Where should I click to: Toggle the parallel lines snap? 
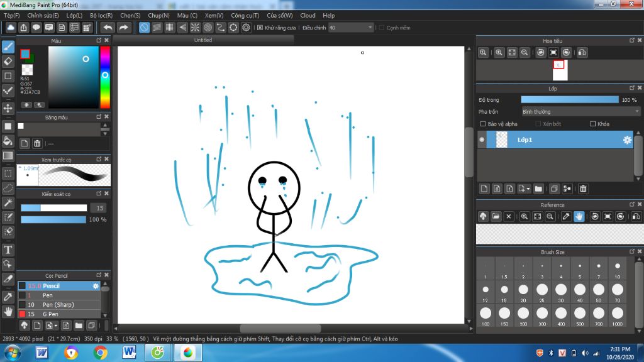point(157,28)
